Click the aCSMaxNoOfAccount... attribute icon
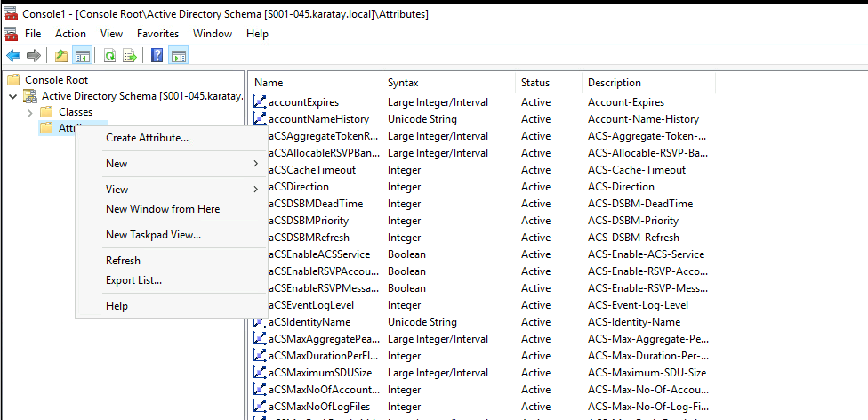The height and width of the screenshot is (420, 868). click(x=259, y=390)
